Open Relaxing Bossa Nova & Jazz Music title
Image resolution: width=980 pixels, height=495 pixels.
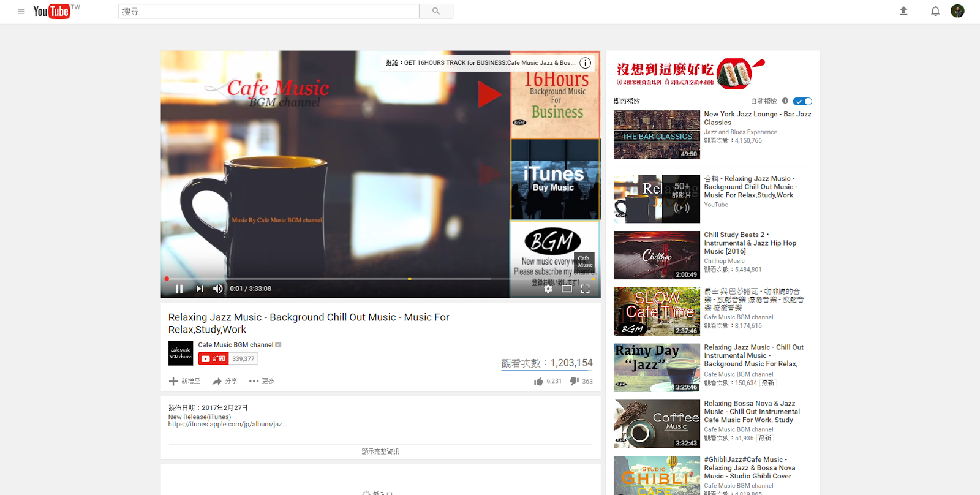752,412
